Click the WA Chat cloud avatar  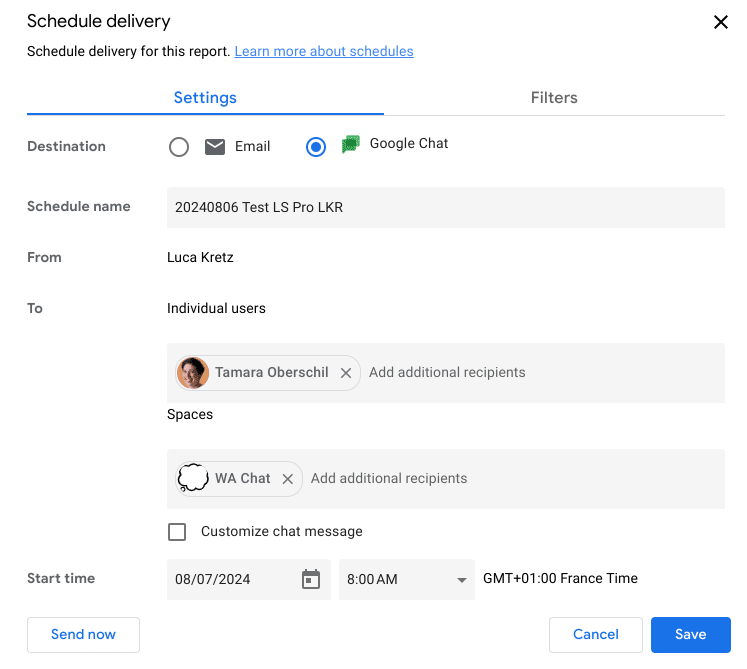click(x=193, y=479)
